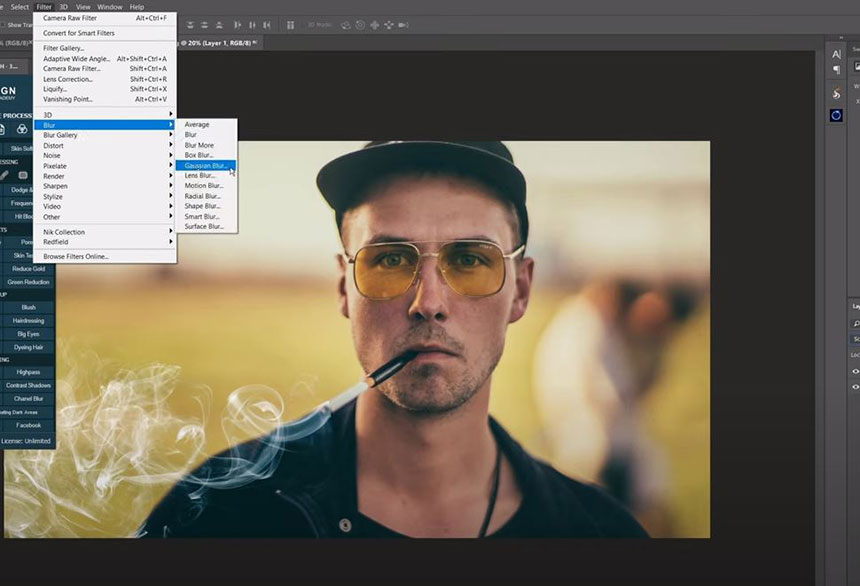Click the blue circular plugin icon
This screenshot has width=860, height=586.
(836, 115)
